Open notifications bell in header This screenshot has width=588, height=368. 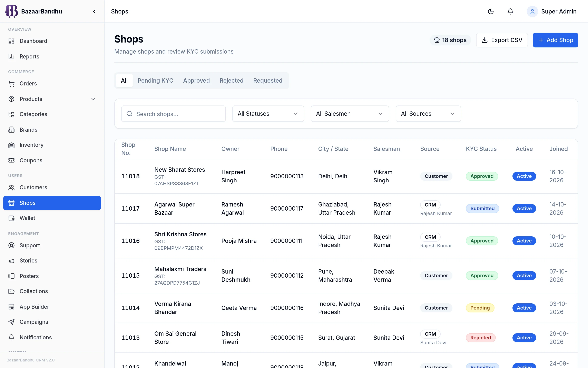coord(510,11)
